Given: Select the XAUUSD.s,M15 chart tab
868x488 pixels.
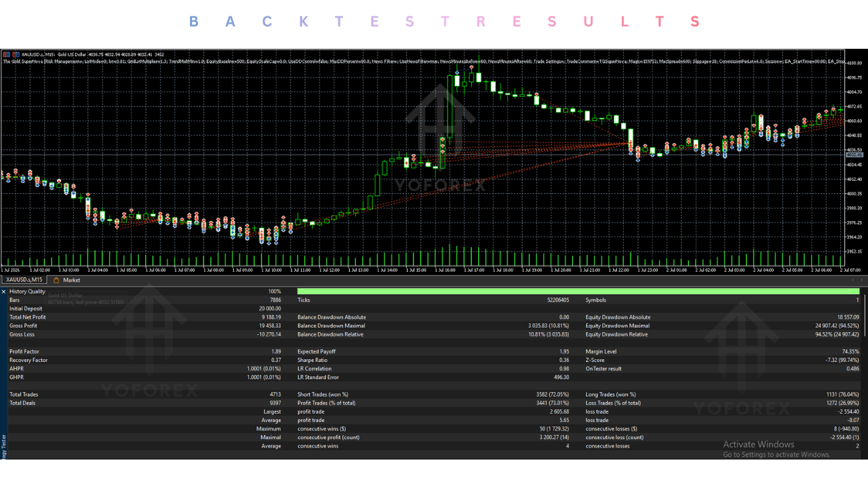Looking at the screenshot, I should click(x=24, y=279).
